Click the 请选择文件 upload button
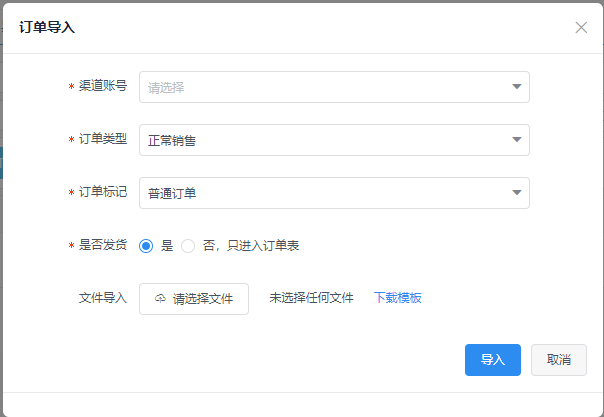 [194, 299]
